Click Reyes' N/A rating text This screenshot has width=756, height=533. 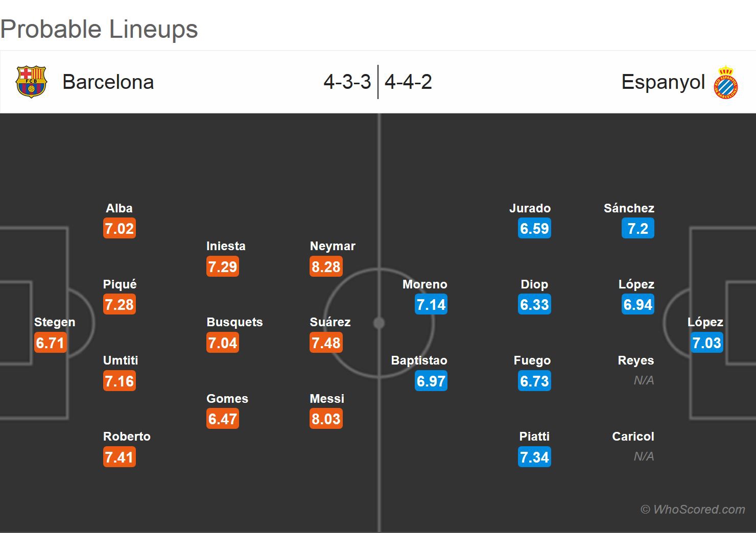(x=644, y=380)
